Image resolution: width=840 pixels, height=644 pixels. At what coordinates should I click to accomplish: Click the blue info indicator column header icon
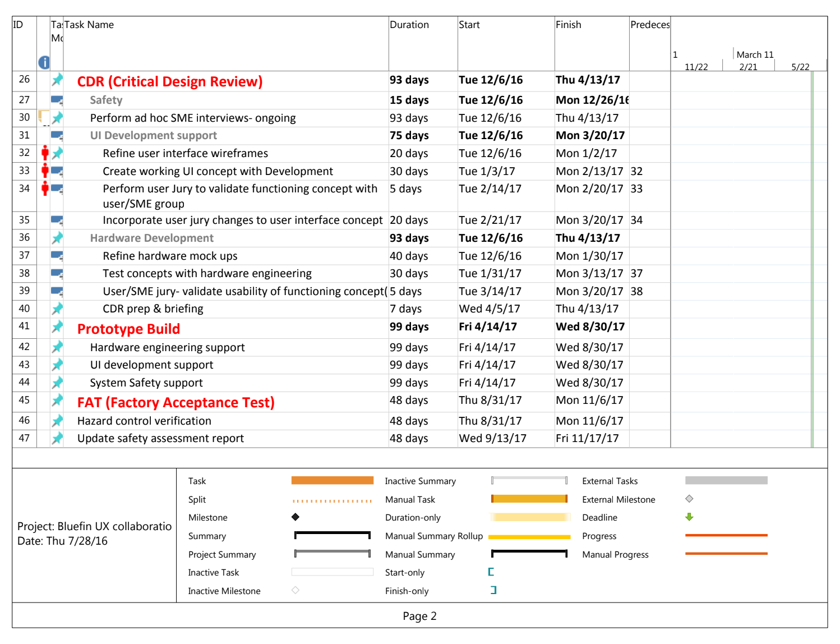(x=44, y=63)
